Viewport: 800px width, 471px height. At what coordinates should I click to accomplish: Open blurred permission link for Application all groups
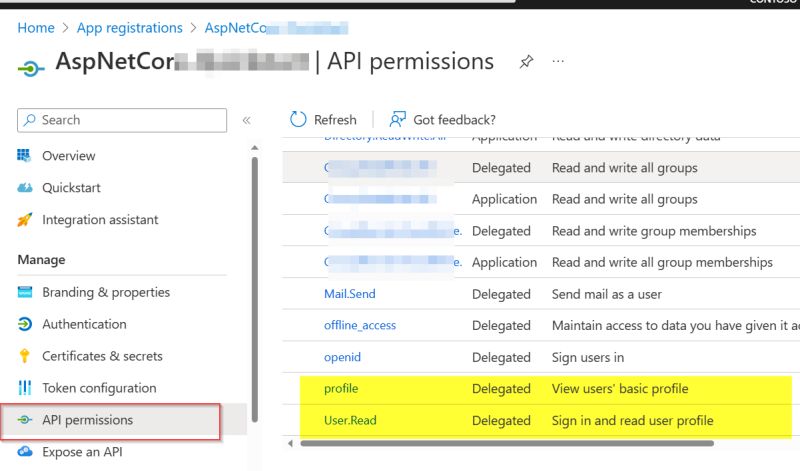click(x=380, y=199)
